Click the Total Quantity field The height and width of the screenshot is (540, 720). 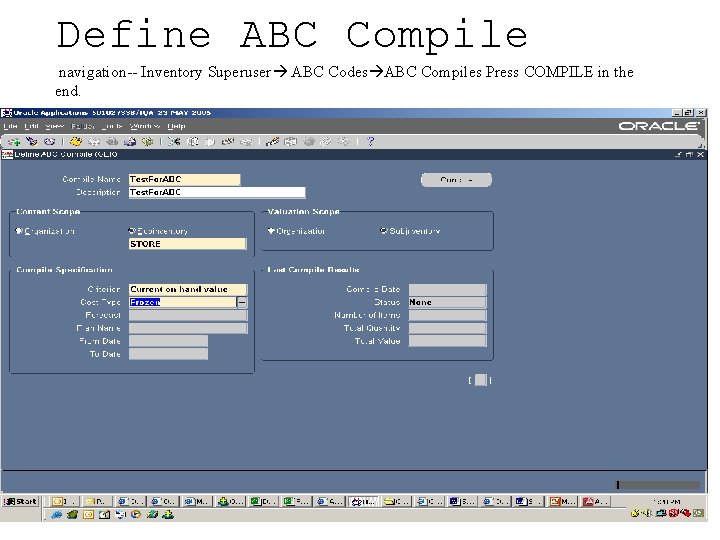[x=447, y=328]
